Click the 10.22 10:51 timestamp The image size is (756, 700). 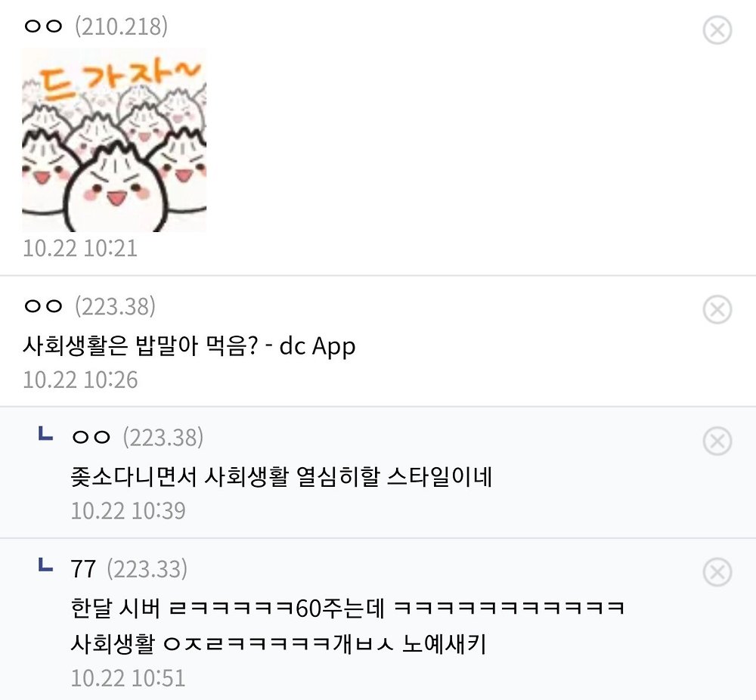(129, 678)
